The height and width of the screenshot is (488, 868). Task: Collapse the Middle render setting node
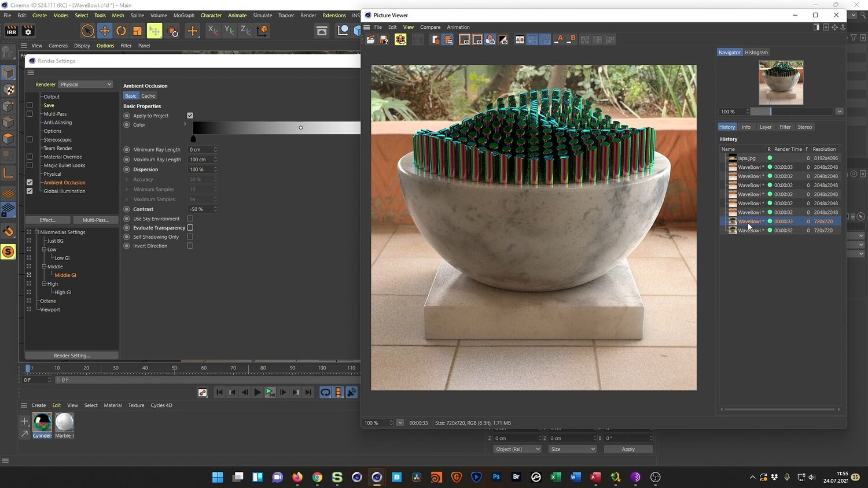click(x=44, y=267)
